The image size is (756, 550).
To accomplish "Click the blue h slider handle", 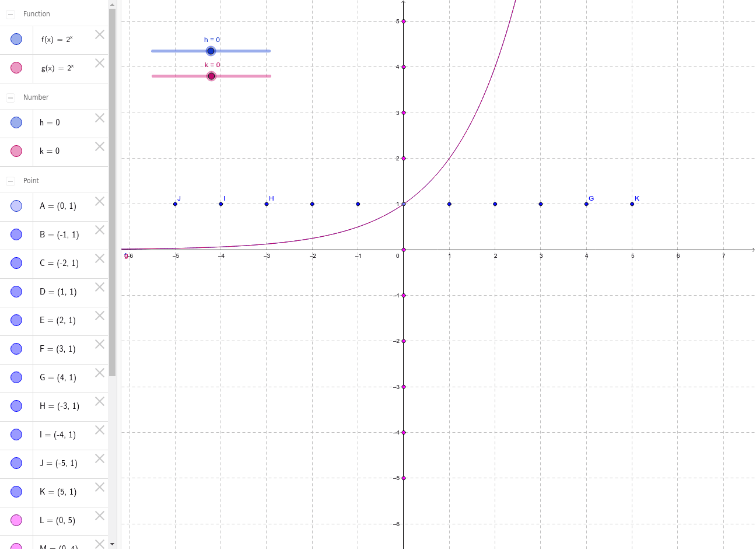I will (x=211, y=51).
